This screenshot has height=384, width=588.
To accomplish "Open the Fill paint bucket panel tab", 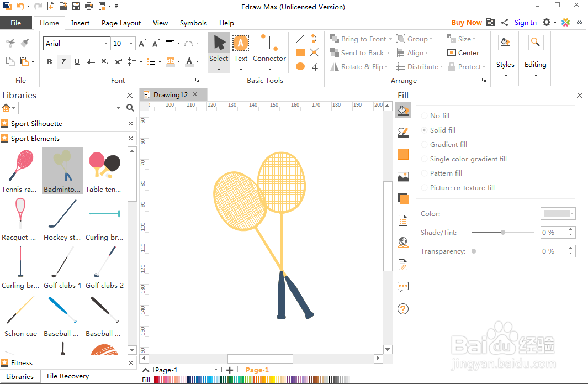I will click(x=403, y=111).
